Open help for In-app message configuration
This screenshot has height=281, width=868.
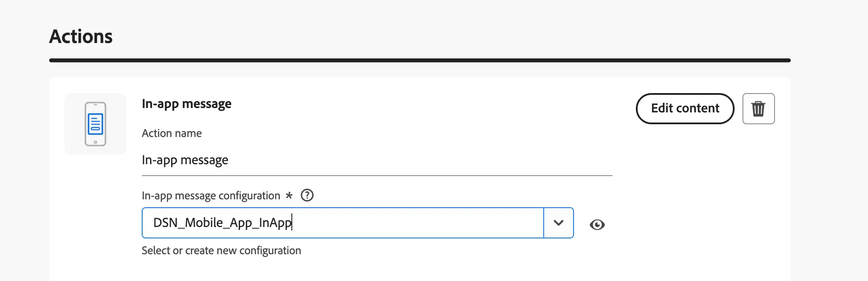coord(307,195)
